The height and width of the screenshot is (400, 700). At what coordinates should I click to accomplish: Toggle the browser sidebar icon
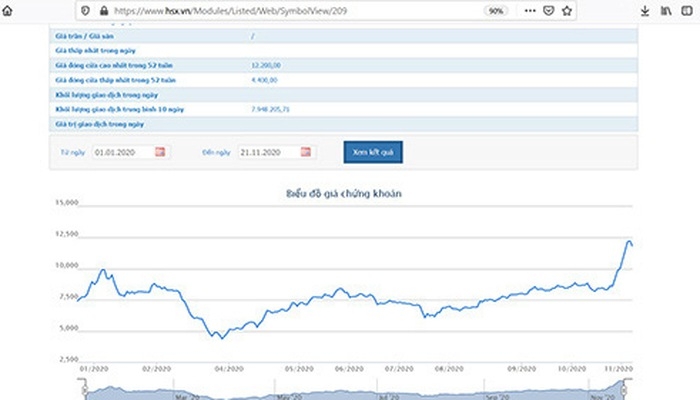(687, 11)
